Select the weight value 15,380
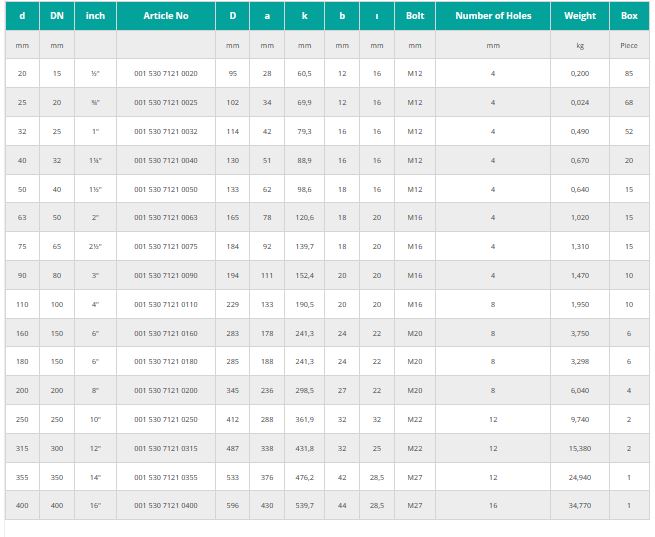The image size is (655, 537). tap(579, 449)
